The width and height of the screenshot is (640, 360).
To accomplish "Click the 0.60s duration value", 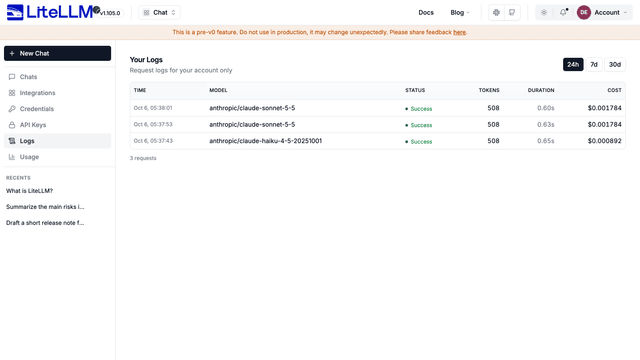I will (546, 108).
